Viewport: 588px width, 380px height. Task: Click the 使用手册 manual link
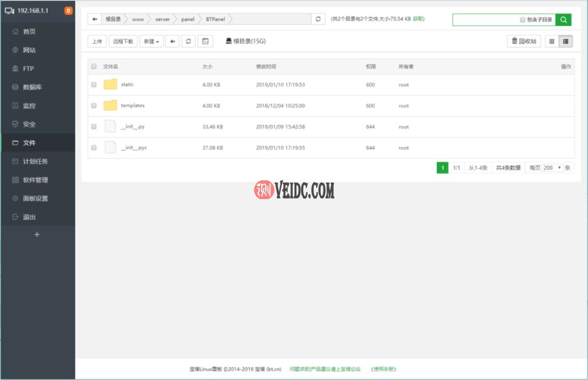tap(383, 369)
